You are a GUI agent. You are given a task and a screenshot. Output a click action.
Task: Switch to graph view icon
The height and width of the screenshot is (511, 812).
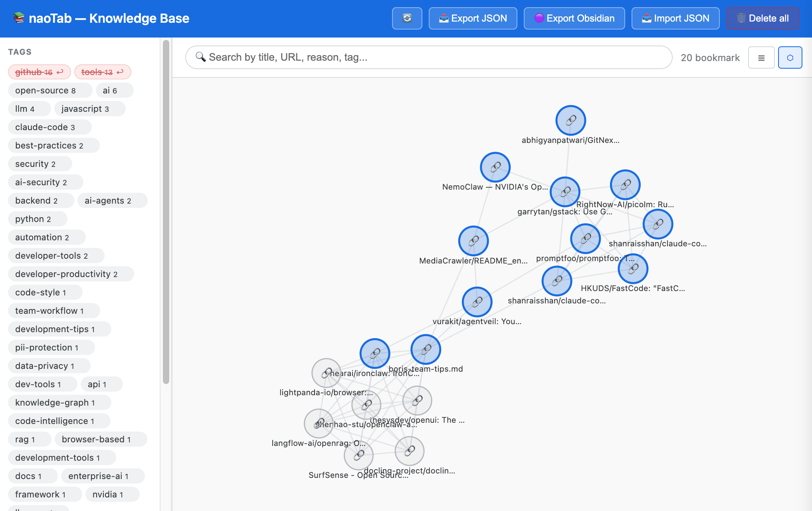point(790,57)
